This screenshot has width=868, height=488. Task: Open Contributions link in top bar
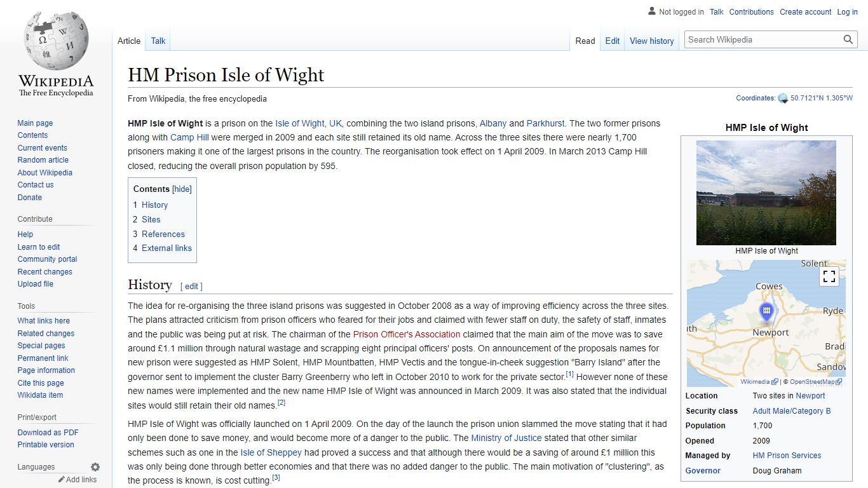pos(751,11)
